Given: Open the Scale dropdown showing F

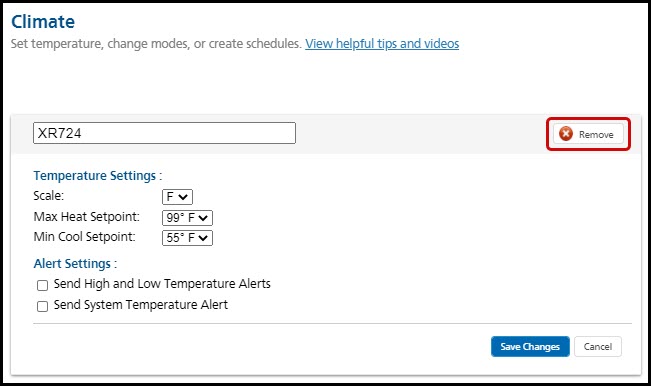Looking at the screenshot, I should (x=177, y=197).
